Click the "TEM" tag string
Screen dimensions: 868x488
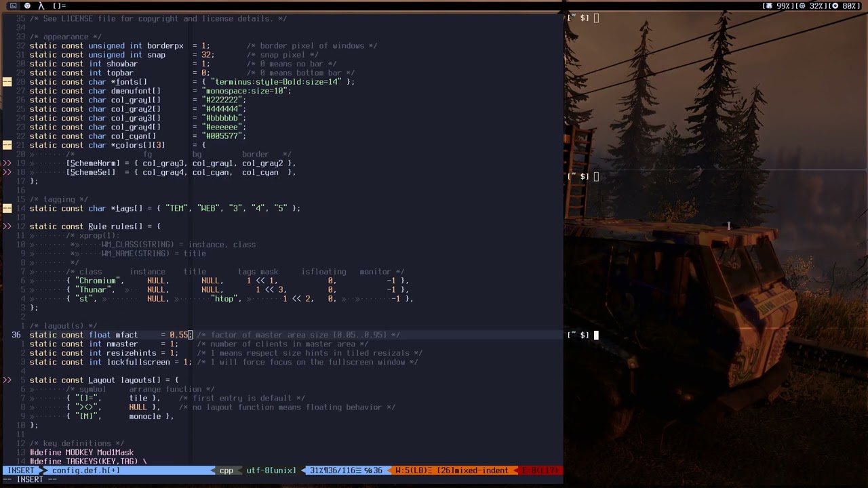[x=176, y=208]
